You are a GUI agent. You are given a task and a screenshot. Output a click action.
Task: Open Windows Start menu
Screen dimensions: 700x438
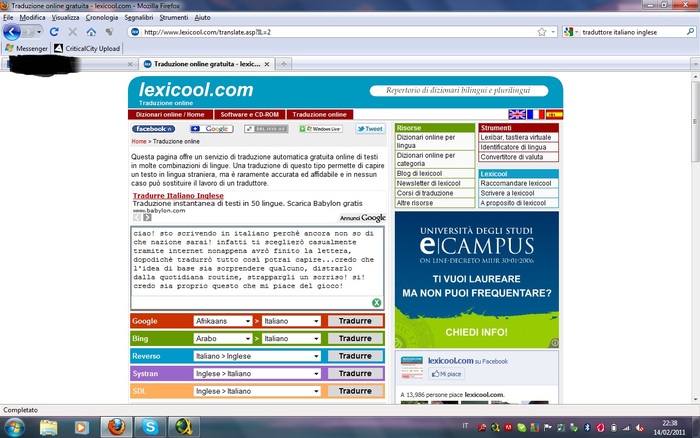(13, 427)
